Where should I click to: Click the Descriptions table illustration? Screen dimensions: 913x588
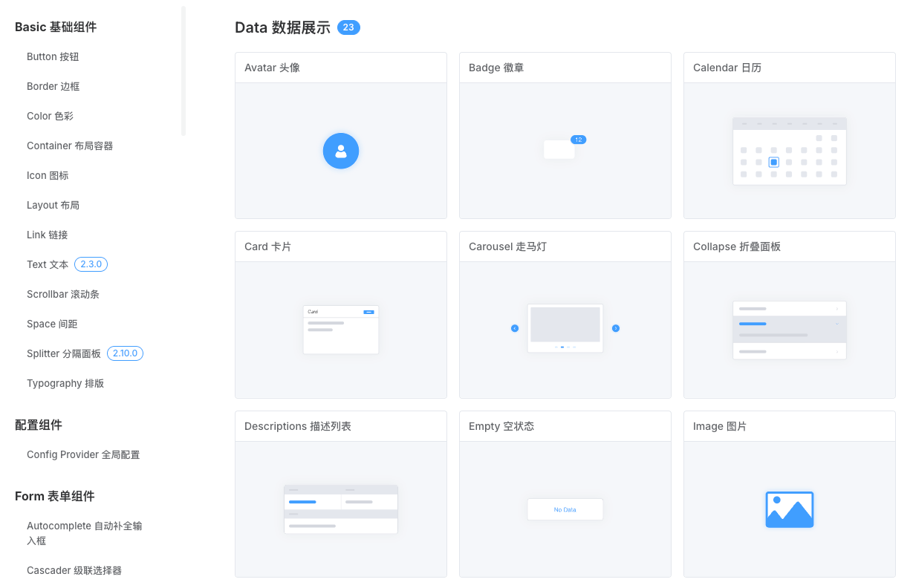click(341, 509)
